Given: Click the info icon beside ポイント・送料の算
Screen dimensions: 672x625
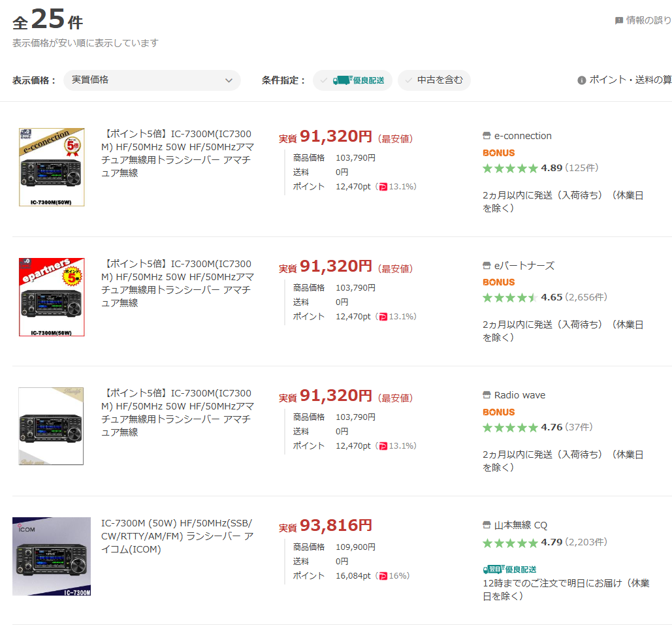Looking at the screenshot, I should point(582,80).
